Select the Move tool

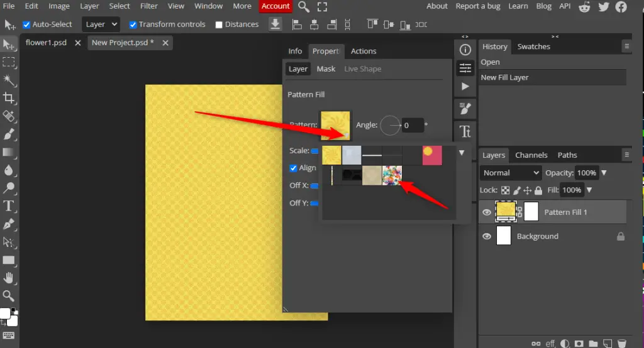click(9, 45)
